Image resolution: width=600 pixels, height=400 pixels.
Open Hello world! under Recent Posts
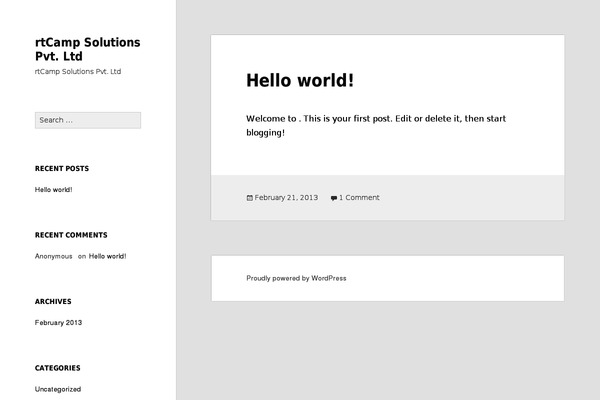pyautogui.click(x=53, y=189)
